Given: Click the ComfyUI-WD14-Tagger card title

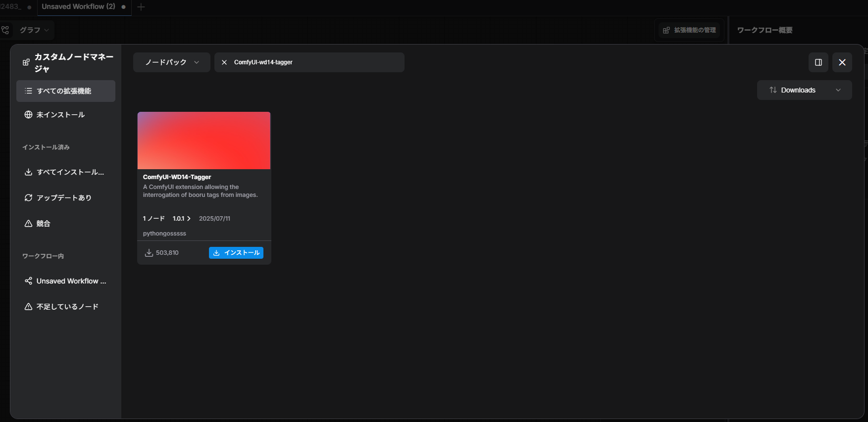Looking at the screenshot, I should pyautogui.click(x=177, y=177).
